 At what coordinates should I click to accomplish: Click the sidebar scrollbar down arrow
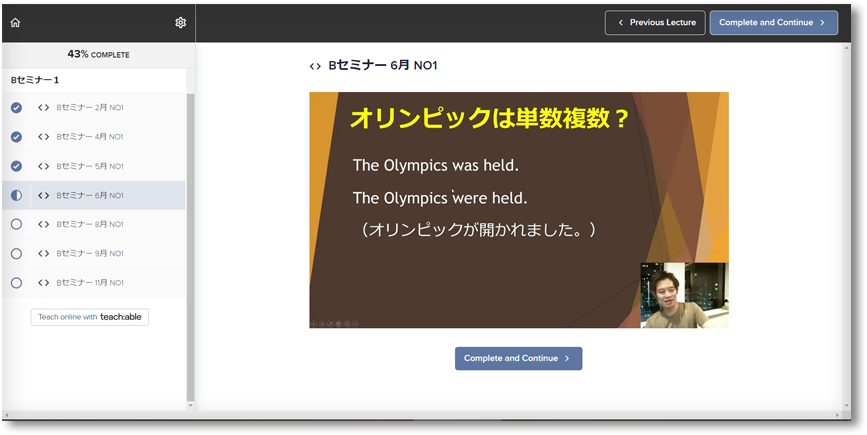(191, 404)
